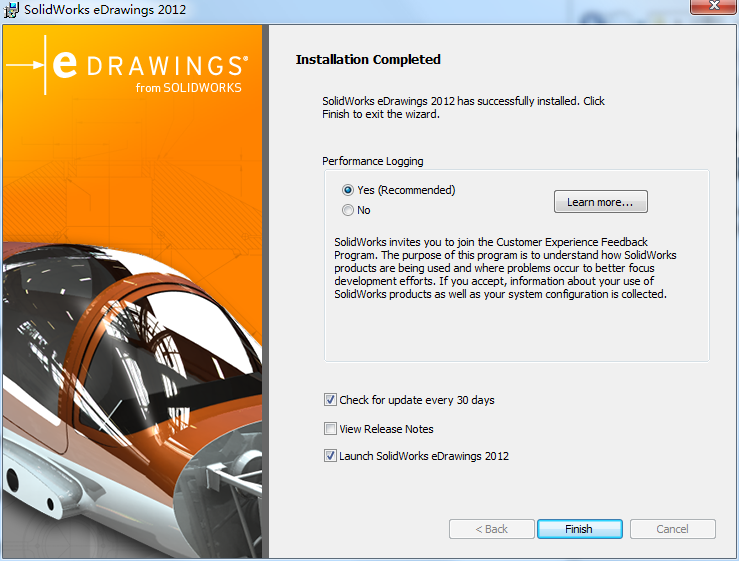Click the Cancel button
This screenshot has width=739, height=561.
point(672,529)
